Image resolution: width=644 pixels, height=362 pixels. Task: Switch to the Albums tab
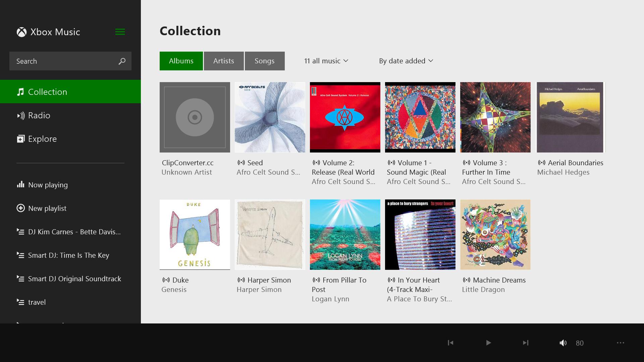coord(181,61)
